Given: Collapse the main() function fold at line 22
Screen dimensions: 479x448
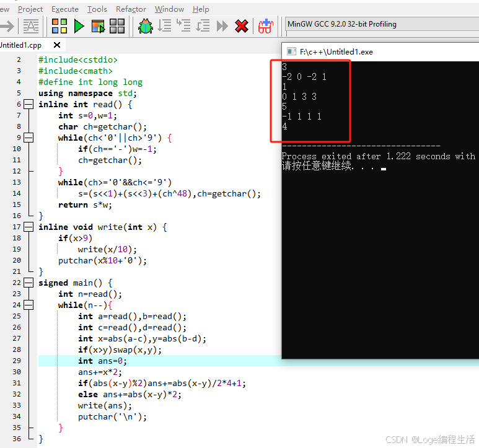Looking at the screenshot, I should [29, 283].
